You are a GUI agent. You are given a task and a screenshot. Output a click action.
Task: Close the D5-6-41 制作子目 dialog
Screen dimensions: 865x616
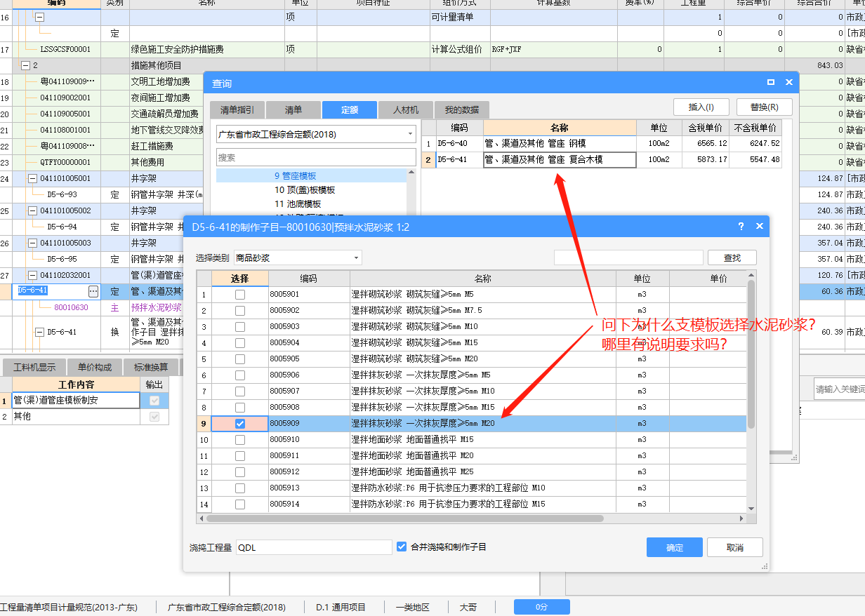coord(759,227)
